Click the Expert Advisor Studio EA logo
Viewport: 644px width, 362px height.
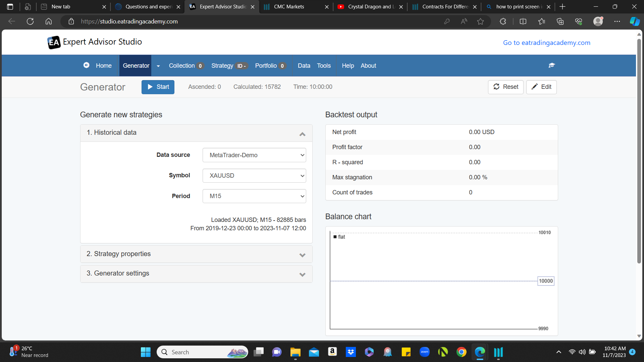(54, 42)
